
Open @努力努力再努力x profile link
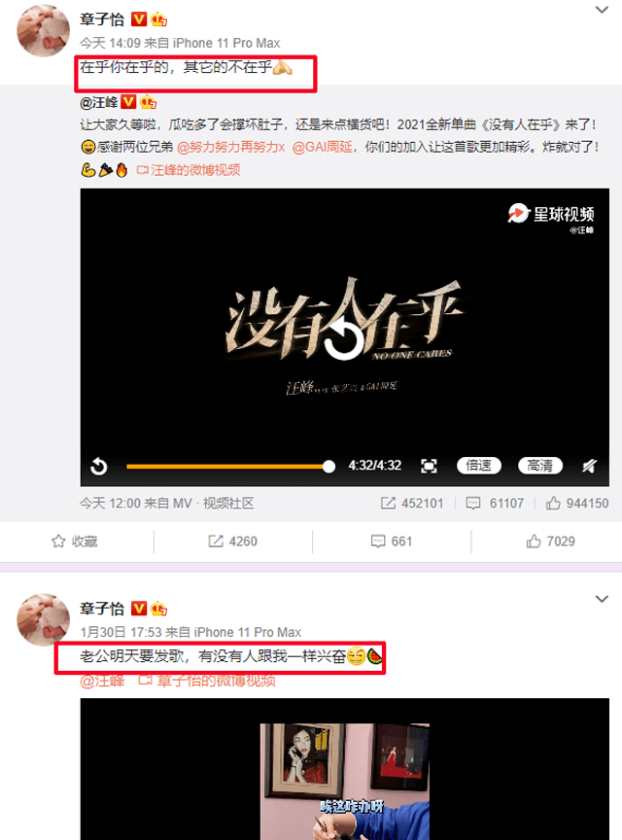(x=231, y=147)
